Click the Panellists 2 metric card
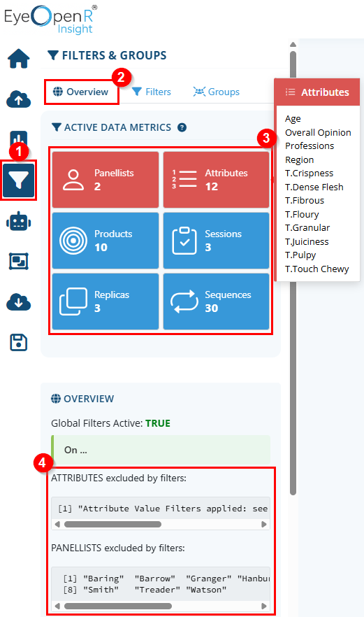The width and height of the screenshot is (364, 617). [x=105, y=180]
